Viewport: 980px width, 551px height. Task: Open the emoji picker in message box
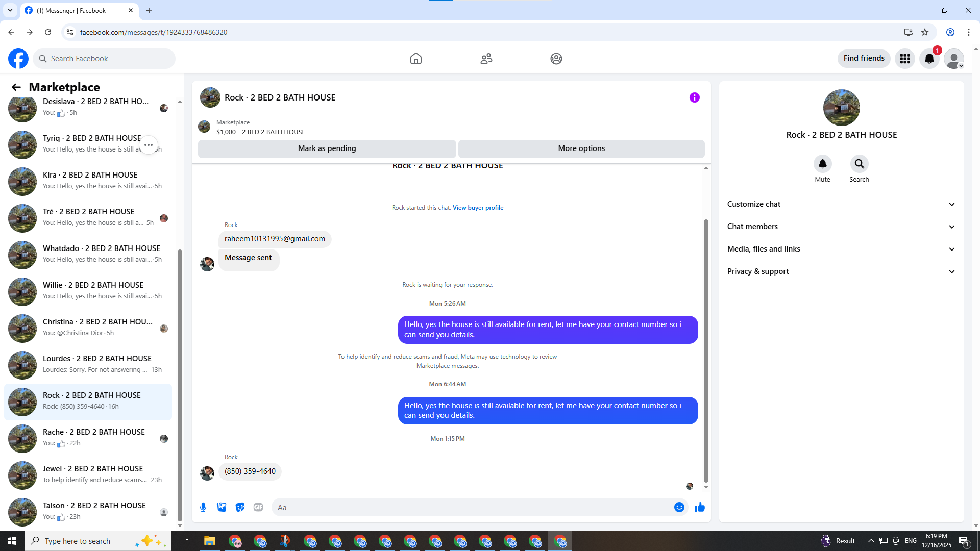coord(679,507)
